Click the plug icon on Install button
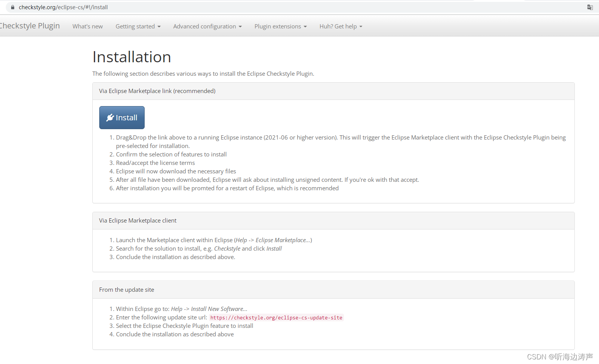This screenshot has height=364, width=599. coord(110,118)
